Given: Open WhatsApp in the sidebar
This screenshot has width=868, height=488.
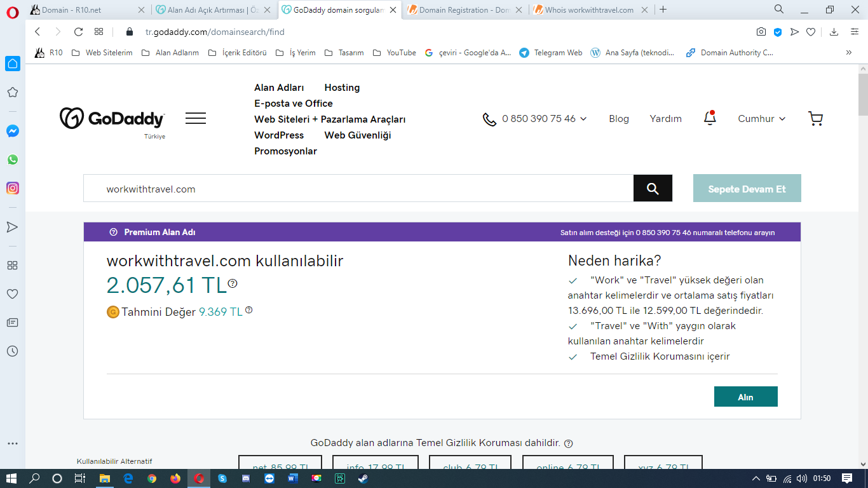Looking at the screenshot, I should click(x=13, y=159).
